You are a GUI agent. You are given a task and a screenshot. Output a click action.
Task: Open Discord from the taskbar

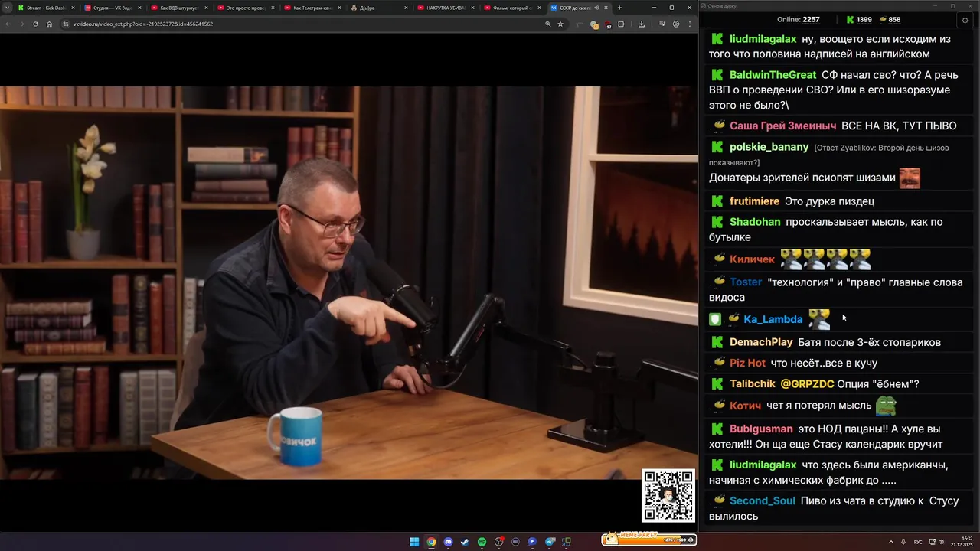(448, 542)
